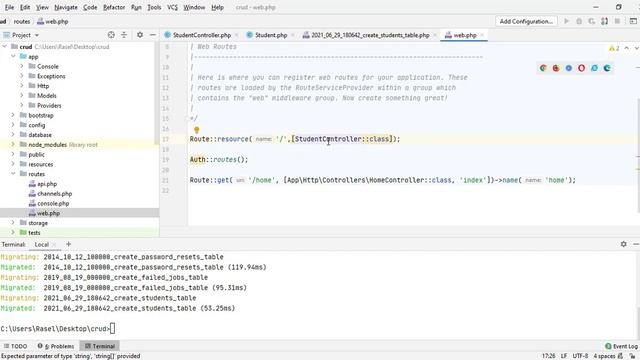Open the Refactor menu

[114, 7]
